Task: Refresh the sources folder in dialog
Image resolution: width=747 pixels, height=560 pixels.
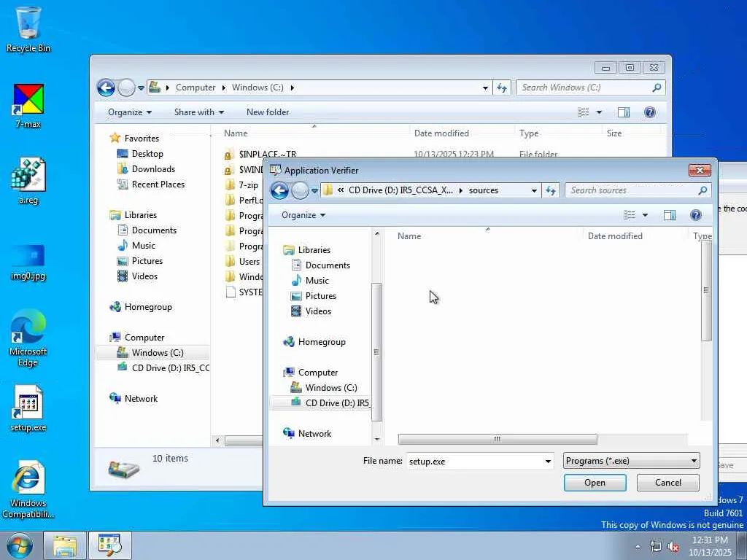Action: [551, 190]
